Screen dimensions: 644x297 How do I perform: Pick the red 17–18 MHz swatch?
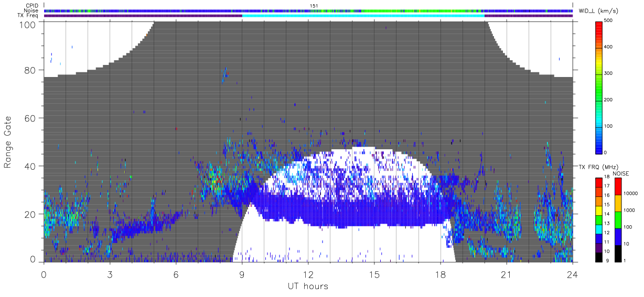tap(599, 183)
